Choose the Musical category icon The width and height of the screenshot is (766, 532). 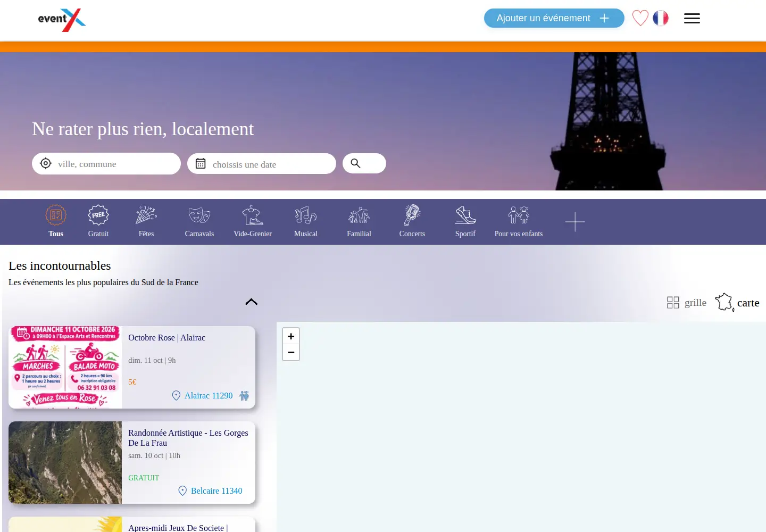click(306, 215)
